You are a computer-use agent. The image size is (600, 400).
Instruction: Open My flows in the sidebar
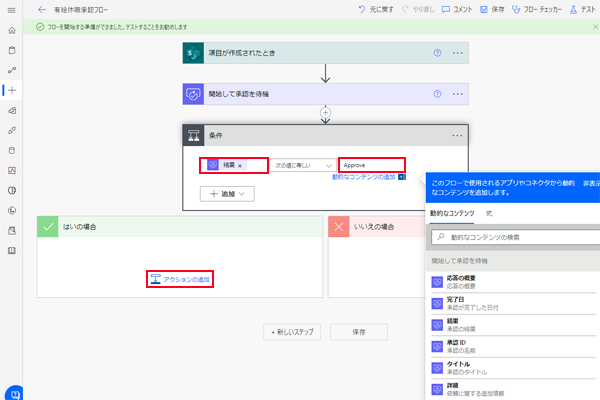(12, 70)
